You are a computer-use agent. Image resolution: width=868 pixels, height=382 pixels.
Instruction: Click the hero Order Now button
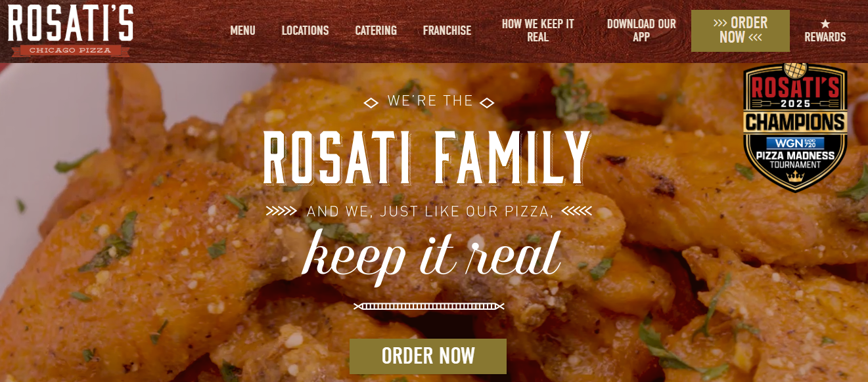[428, 356]
